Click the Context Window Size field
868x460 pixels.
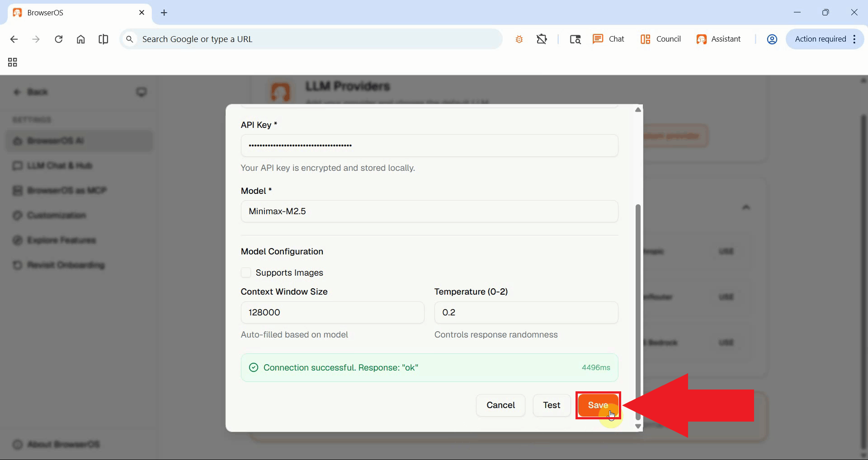point(332,312)
